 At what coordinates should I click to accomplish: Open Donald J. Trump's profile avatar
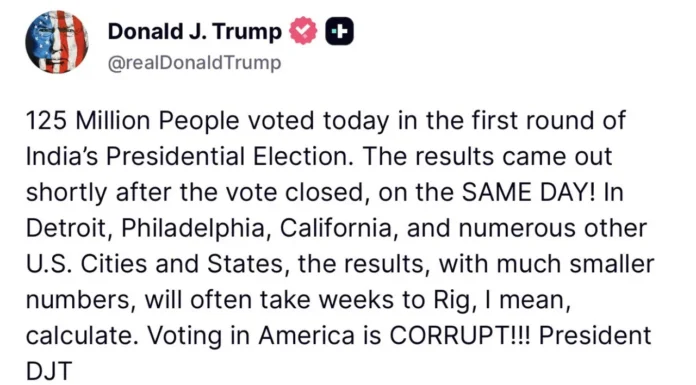tap(56, 42)
